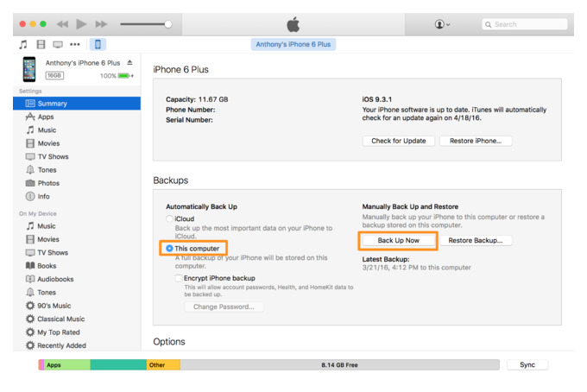The width and height of the screenshot is (587, 392).
Task: Open the account user menu
Action: pyautogui.click(x=442, y=24)
